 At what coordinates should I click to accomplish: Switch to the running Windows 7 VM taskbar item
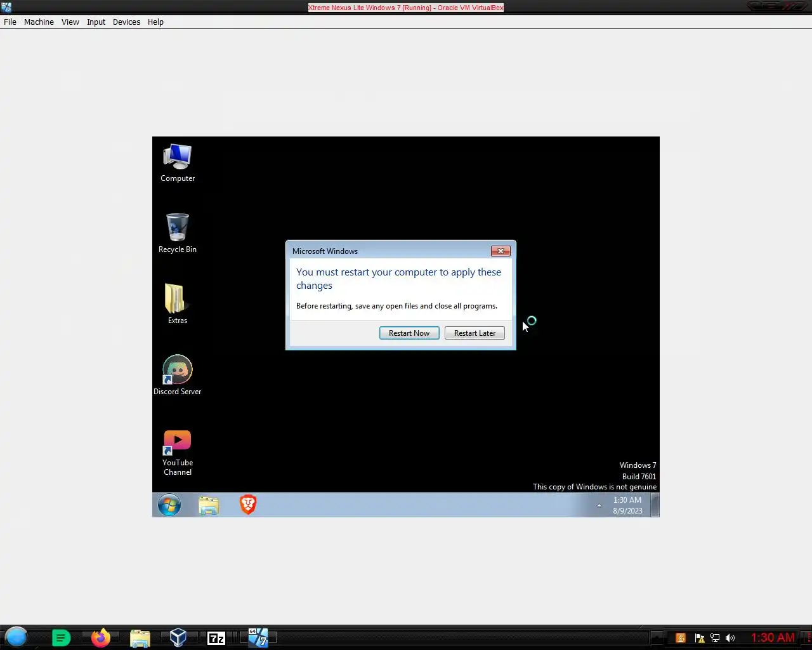[258, 637]
